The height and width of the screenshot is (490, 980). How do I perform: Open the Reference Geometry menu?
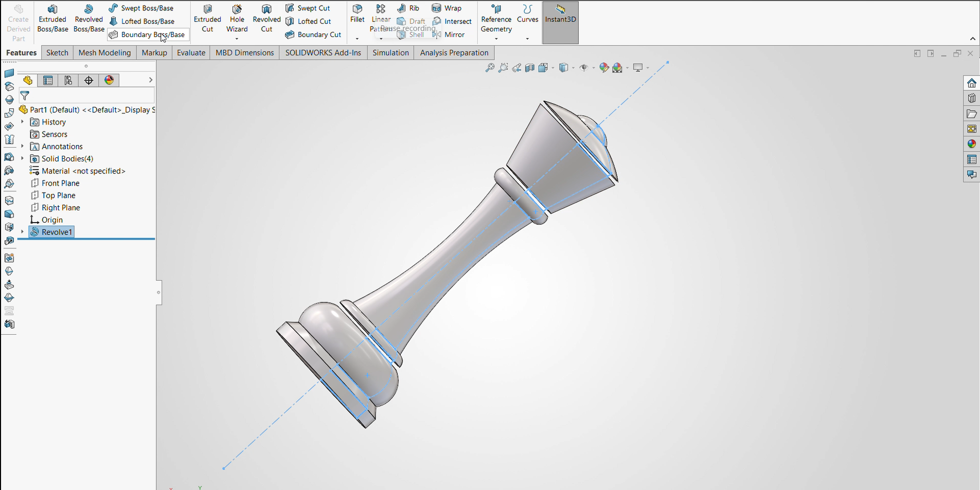coord(496,19)
